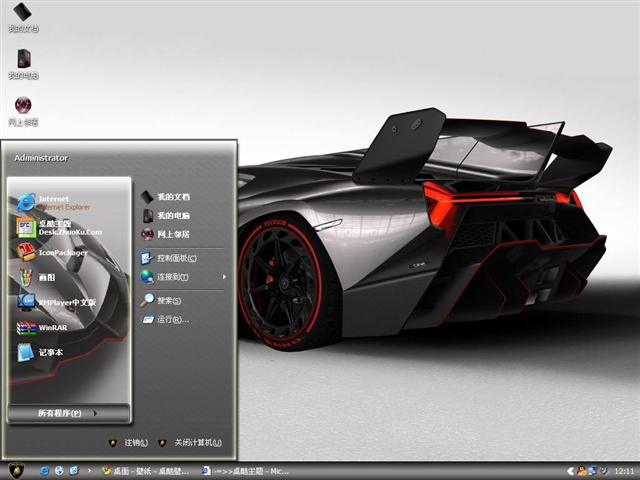
Task: Open Internet Explorer from the Start menu
Action: (x=58, y=202)
